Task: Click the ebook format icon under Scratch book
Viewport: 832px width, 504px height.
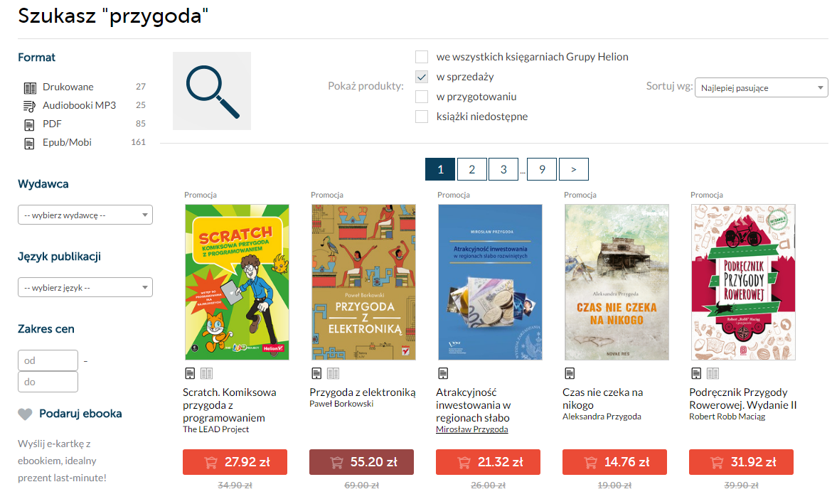Action: [x=190, y=373]
